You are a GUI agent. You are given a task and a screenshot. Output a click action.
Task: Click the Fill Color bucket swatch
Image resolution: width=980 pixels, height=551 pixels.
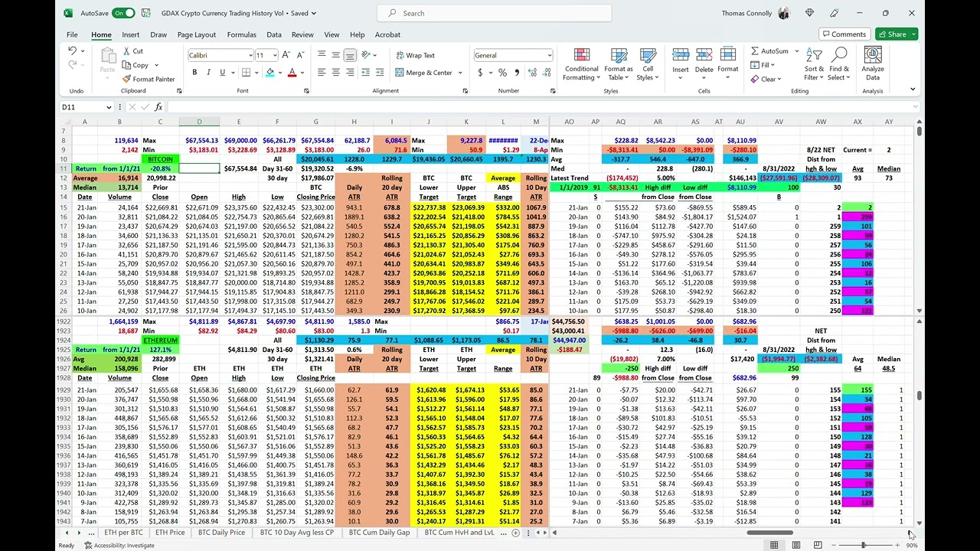point(269,73)
